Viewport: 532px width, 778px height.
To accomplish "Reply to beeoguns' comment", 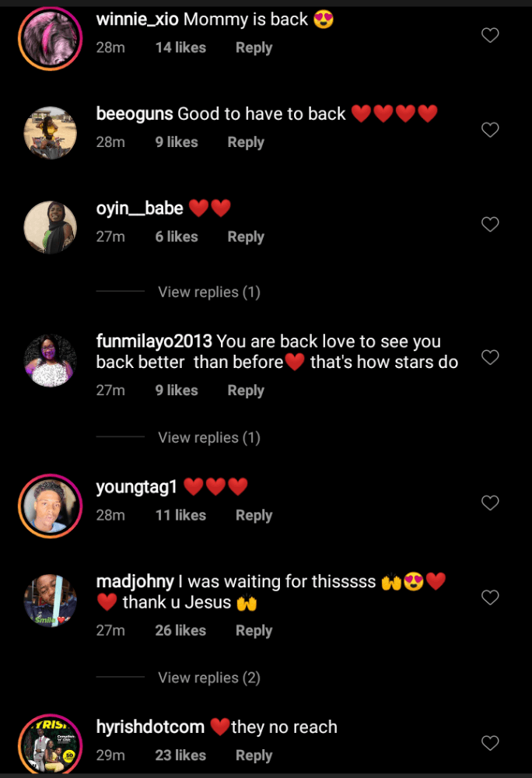I will click(x=246, y=142).
